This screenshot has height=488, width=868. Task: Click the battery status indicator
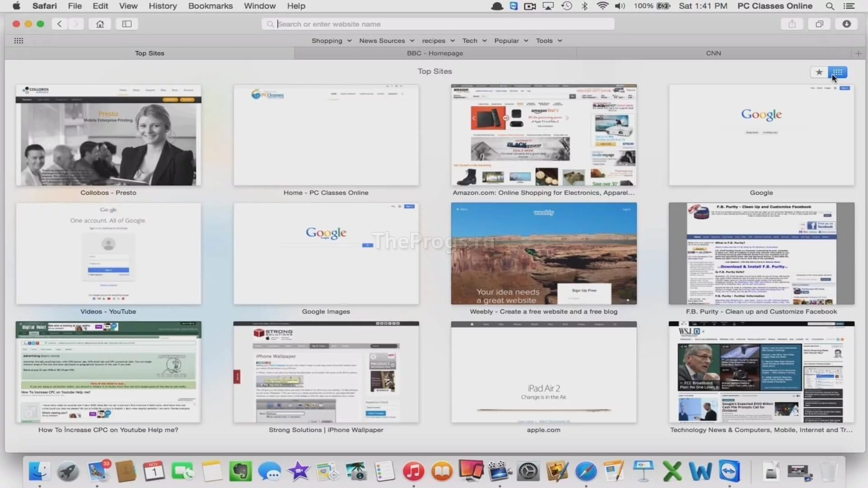pyautogui.click(x=652, y=6)
